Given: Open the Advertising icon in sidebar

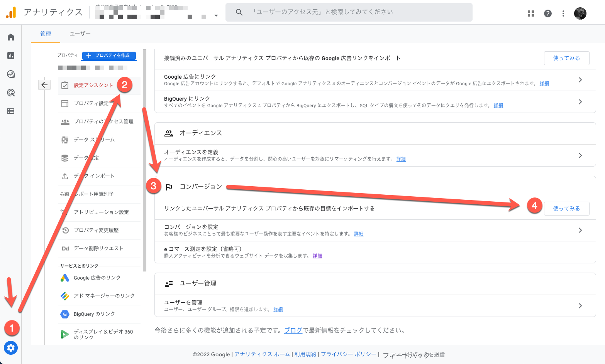Looking at the screenshot, I should [11, 93].
